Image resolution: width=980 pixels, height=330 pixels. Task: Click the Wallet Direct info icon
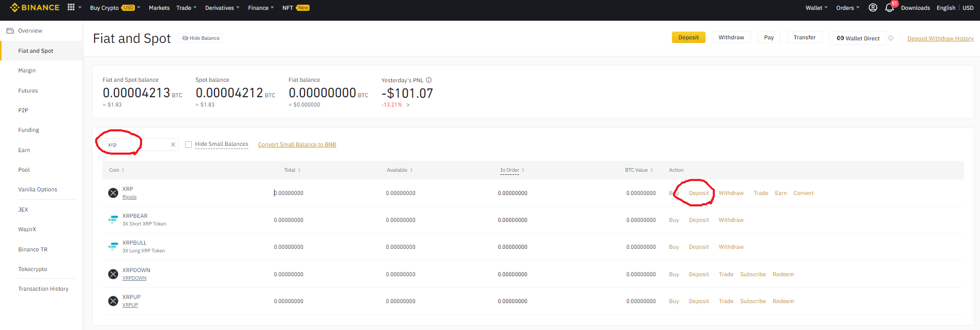click(891, 38)
